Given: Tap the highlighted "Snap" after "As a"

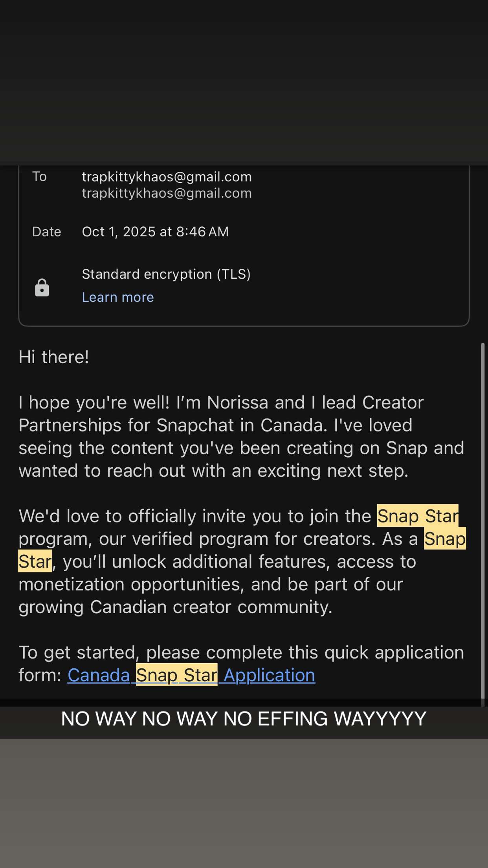Looking at the screenshot, I should pyautogui.click(x=444, y=539).
